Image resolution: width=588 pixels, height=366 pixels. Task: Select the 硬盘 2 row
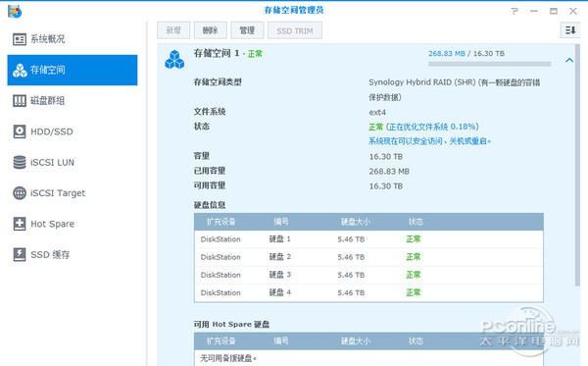tap(368, 257)
